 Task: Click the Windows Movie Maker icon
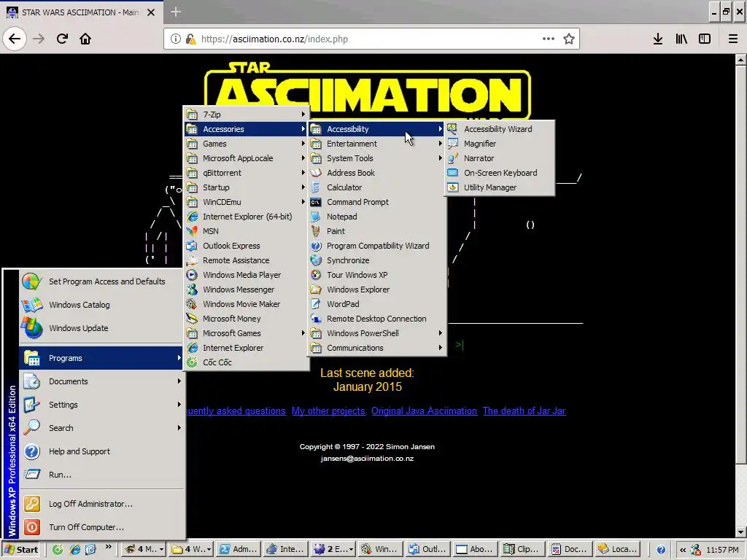[192, 304]
